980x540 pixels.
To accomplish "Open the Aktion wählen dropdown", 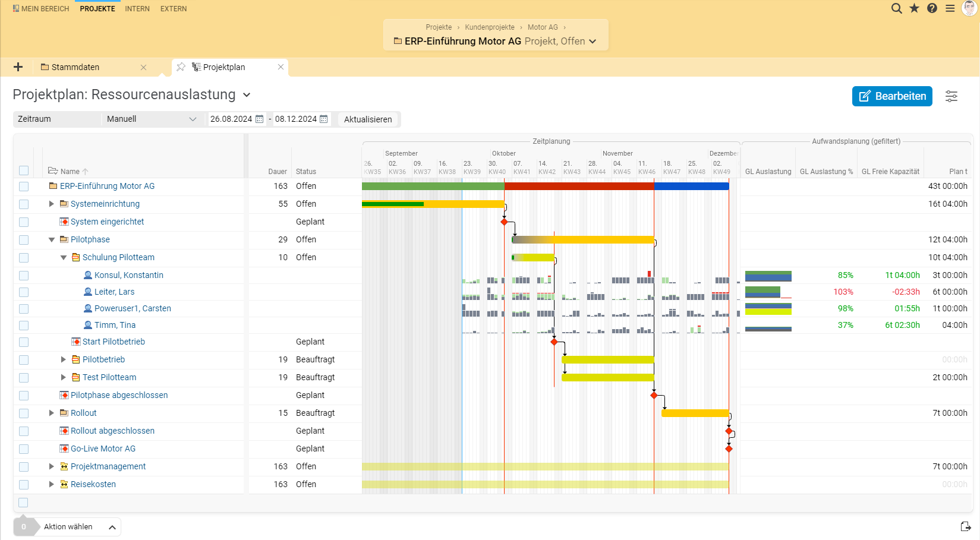I will coord(67,526).
